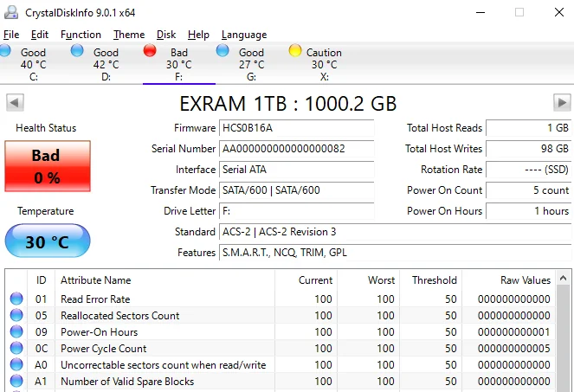Select Uncorrectable sectors count when read/write text
574x392 pixels.
pos(164,365)
